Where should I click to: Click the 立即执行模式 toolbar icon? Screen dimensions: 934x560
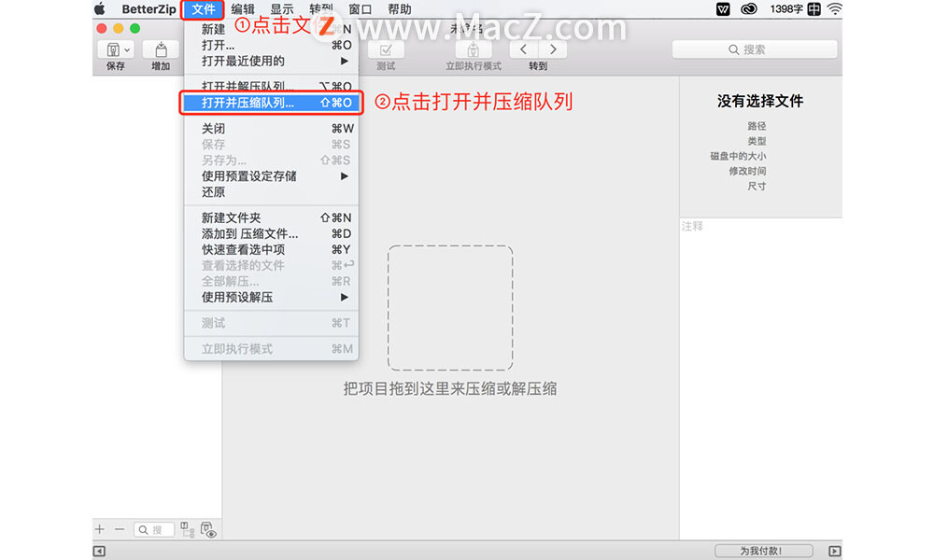(x=473, y=49)
